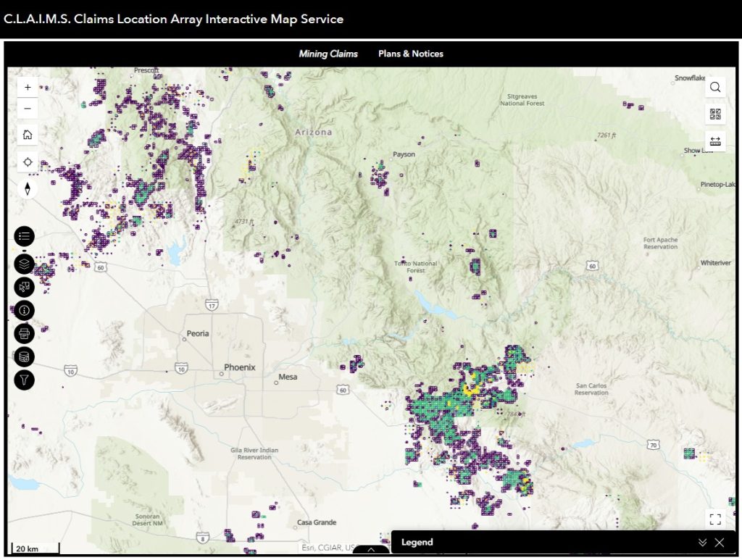Collapse the Legend panel
742x560 pixels.
tap(702, 543)
